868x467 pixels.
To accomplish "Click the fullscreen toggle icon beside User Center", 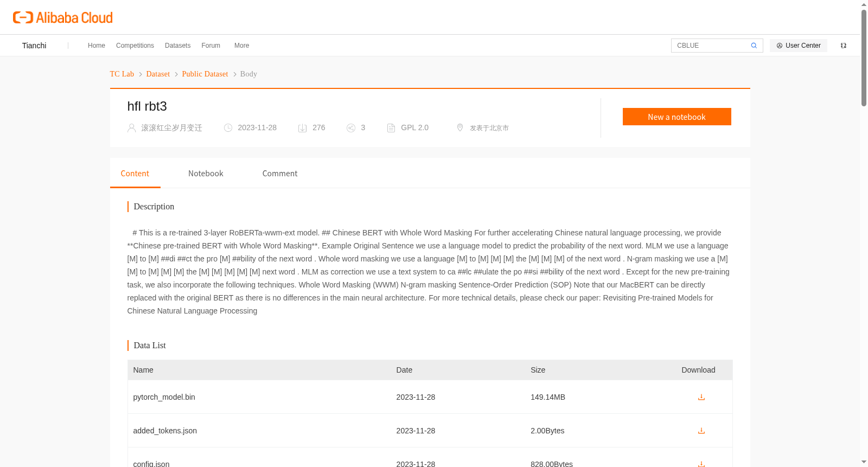I will coord(844,46).
